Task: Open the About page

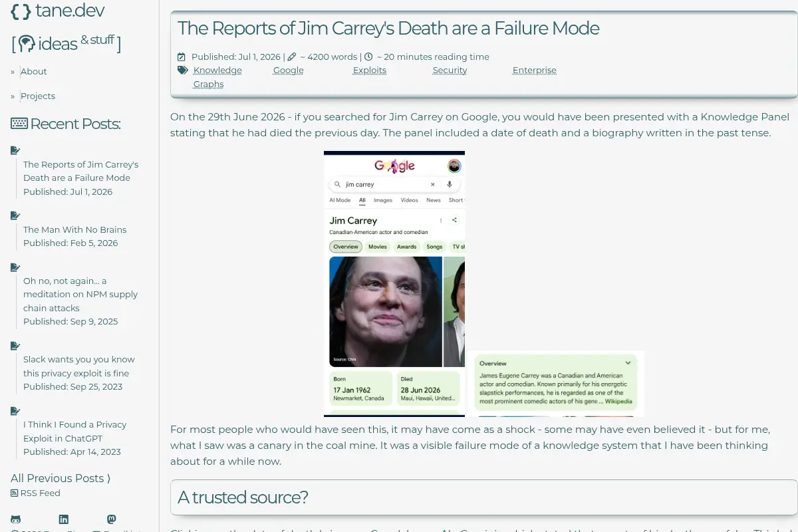Action: pos(34,71)
